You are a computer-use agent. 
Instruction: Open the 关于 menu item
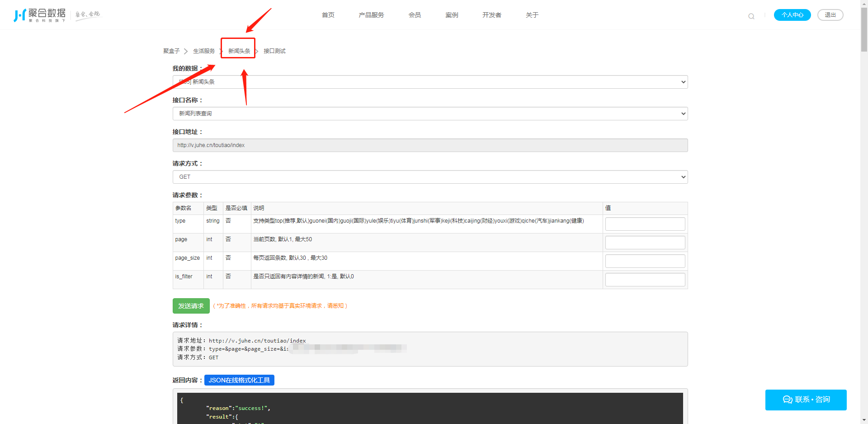pyautogui.click(x=532, y=15)
